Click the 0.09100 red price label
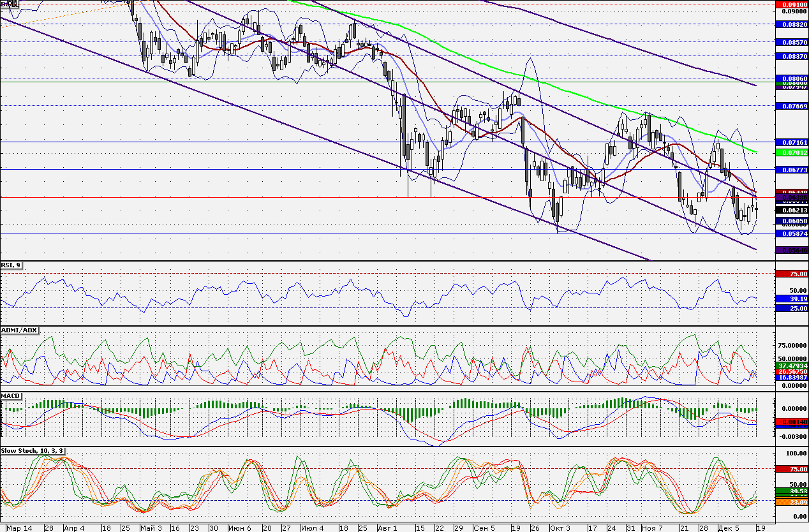 tap(791, 4)
